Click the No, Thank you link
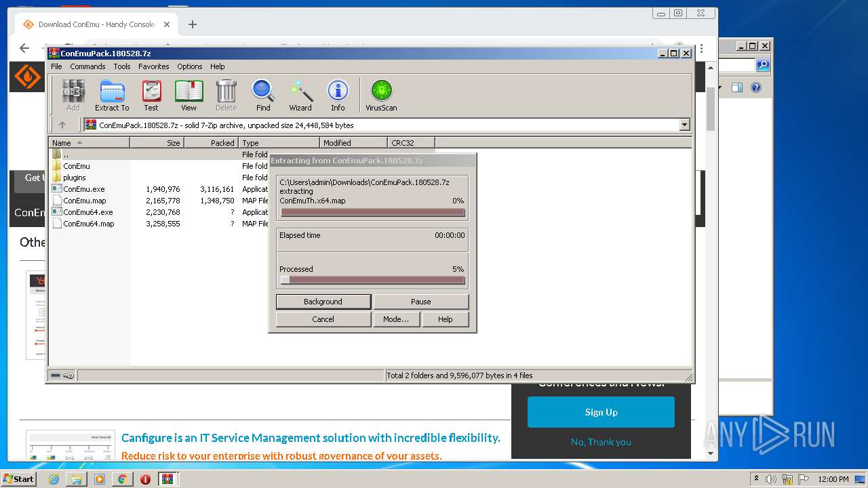 [x=601, y=442]
